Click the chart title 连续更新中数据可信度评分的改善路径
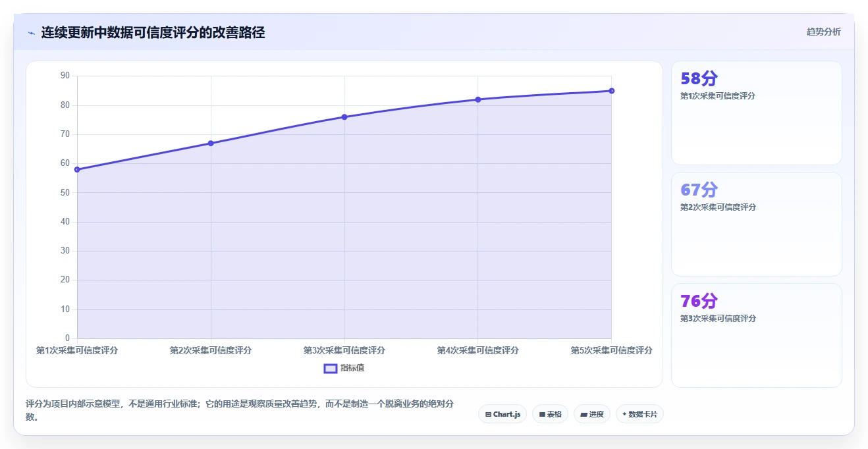The image size is (868, 449). click(x=153, y=32)
